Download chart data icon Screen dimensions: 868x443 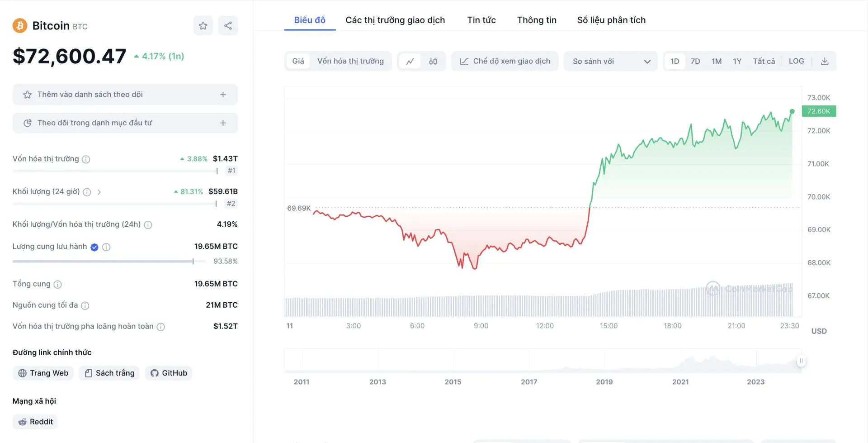pos(825,61)
